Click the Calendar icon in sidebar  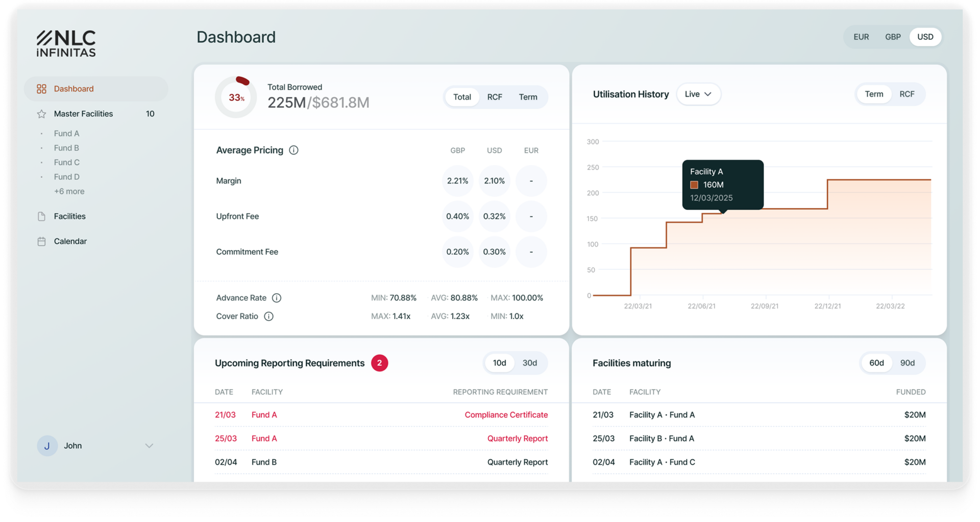(41, 242)
